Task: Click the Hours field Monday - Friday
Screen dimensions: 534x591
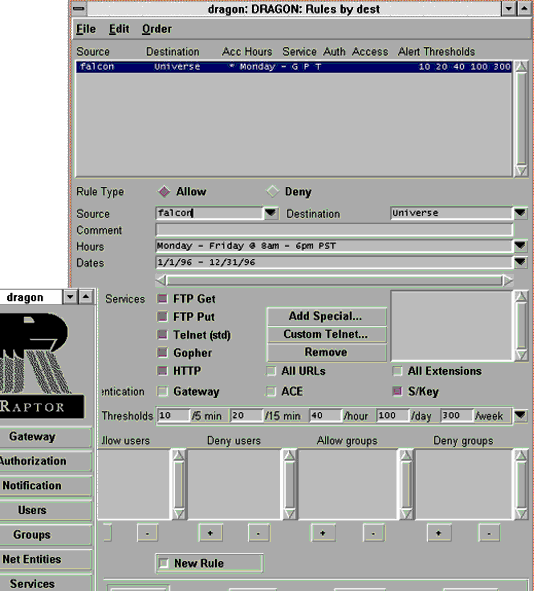Action: pos(334,246)
